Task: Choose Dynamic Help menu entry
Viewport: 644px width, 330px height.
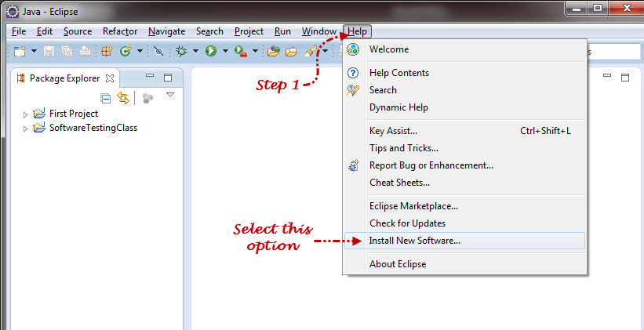Action: [x=464, y=107]
